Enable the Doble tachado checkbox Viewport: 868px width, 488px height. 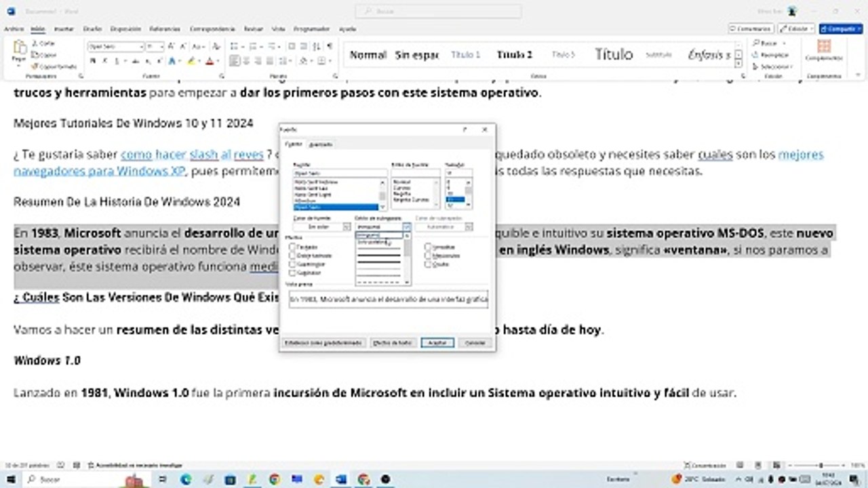292,256
